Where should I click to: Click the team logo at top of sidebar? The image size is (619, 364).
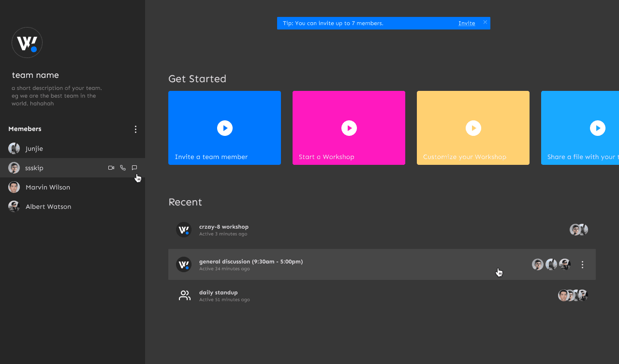27,43
